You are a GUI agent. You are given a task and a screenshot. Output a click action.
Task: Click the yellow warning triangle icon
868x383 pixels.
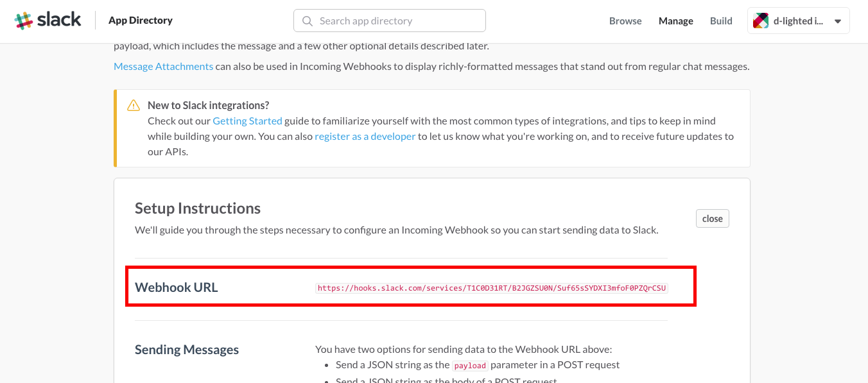(x=134, y=105)
